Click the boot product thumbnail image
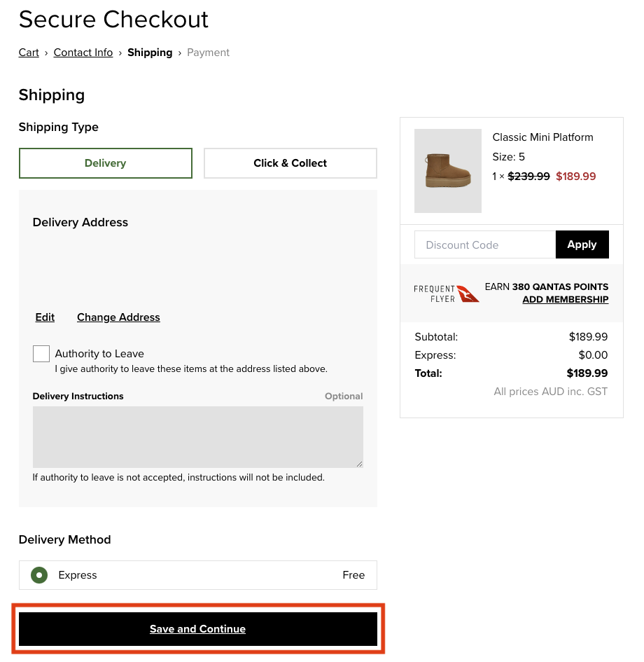This screenshot has width=644, height=662. tap(448, 171)
